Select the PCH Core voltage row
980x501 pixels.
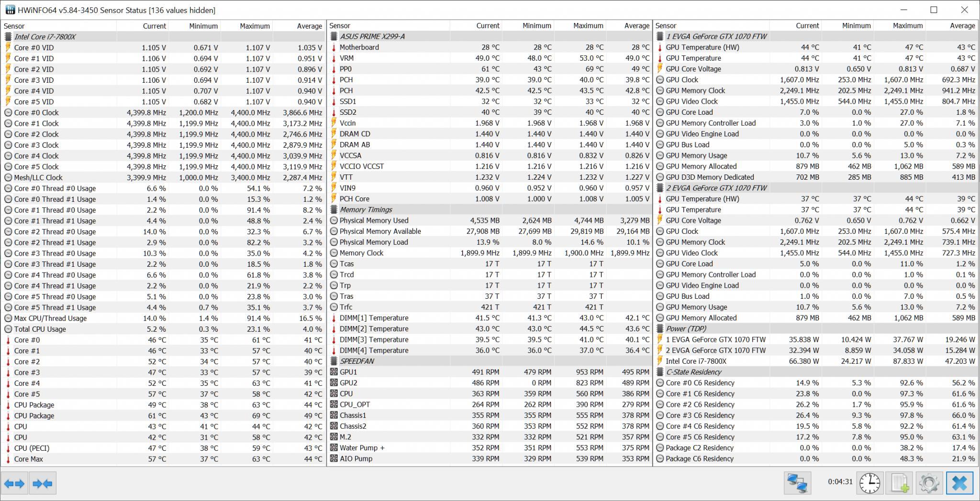pos(490,199)
